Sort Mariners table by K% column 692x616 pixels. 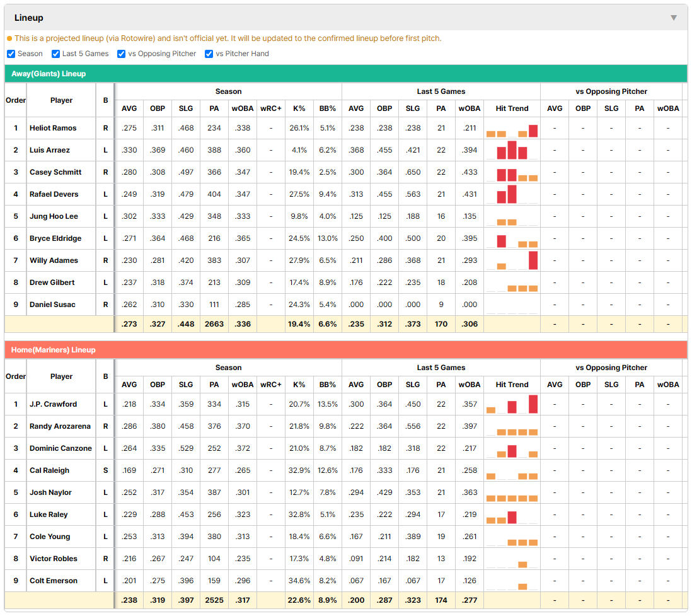pyautogui.click(x=299, y=385)
